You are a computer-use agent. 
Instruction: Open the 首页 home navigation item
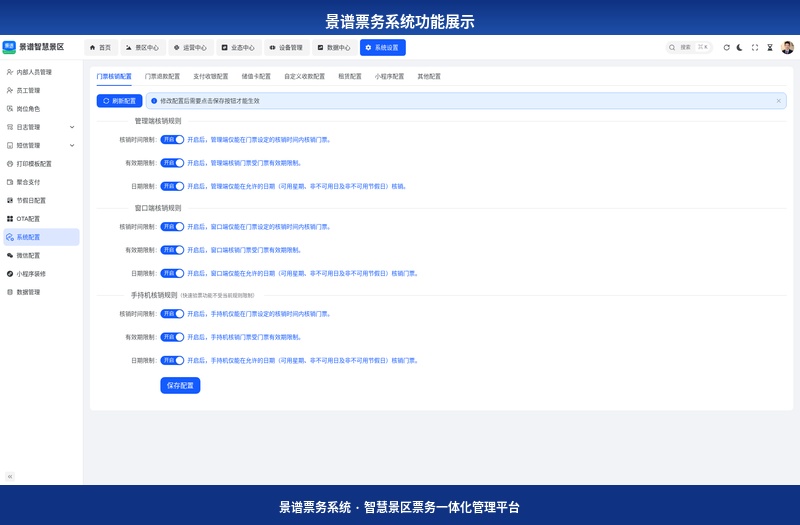(101, 47)
